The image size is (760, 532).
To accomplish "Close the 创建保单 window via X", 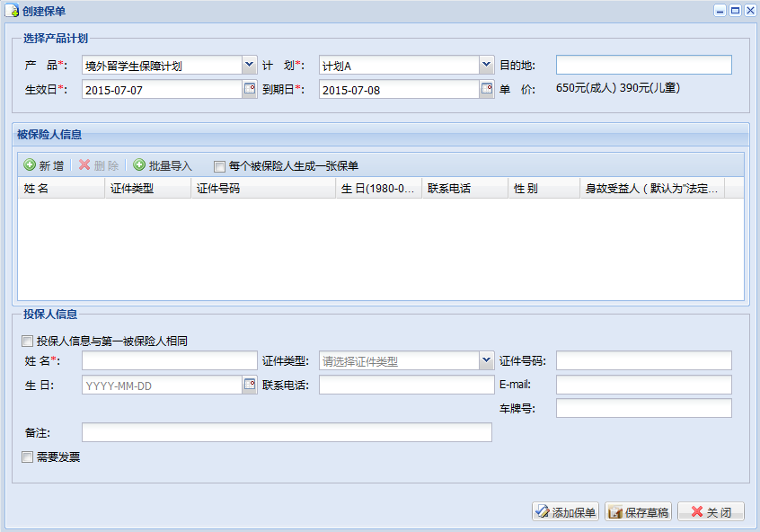I will tap(750, 10).
